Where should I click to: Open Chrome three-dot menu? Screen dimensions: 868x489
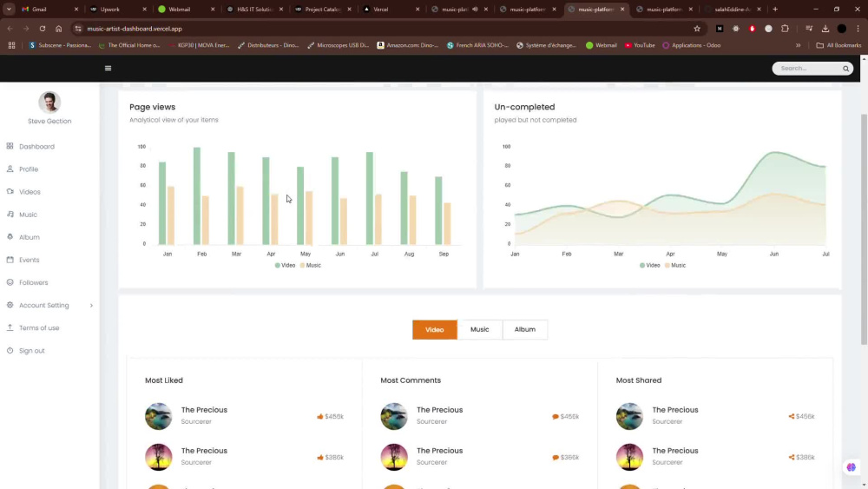pyautogui.click(x=858, y=29)
